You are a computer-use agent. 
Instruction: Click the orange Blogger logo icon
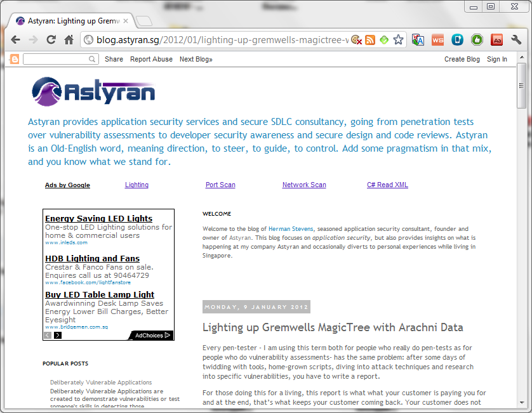(x=15, y=60)
